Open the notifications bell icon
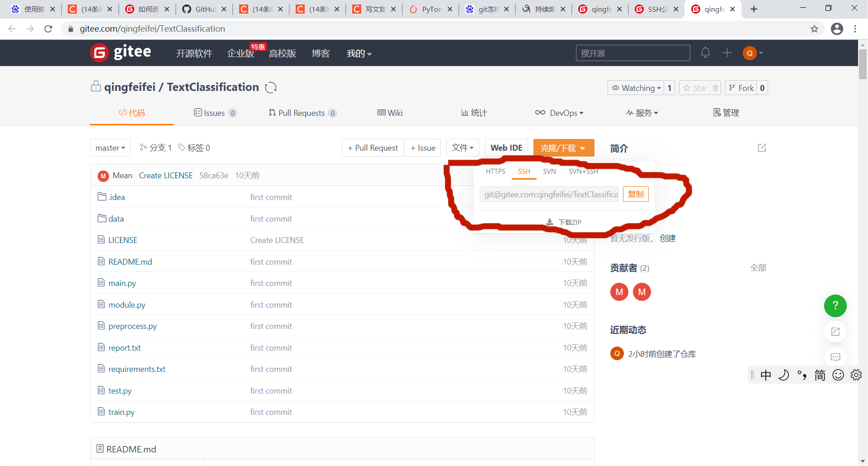Screen dimensions: 868x466 tap(705, 52)
